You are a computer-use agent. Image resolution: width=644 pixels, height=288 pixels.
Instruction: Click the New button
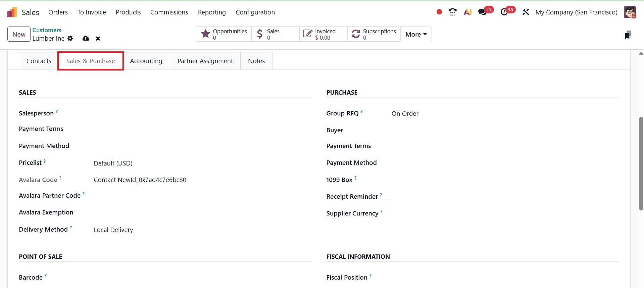(x=19, y=34)
